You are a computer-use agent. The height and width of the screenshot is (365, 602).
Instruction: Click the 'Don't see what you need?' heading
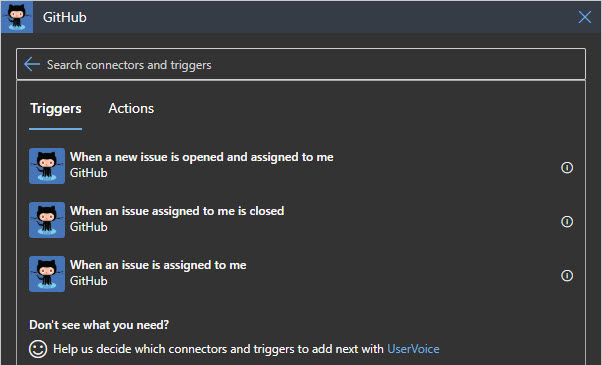click(x=99, y=325)
